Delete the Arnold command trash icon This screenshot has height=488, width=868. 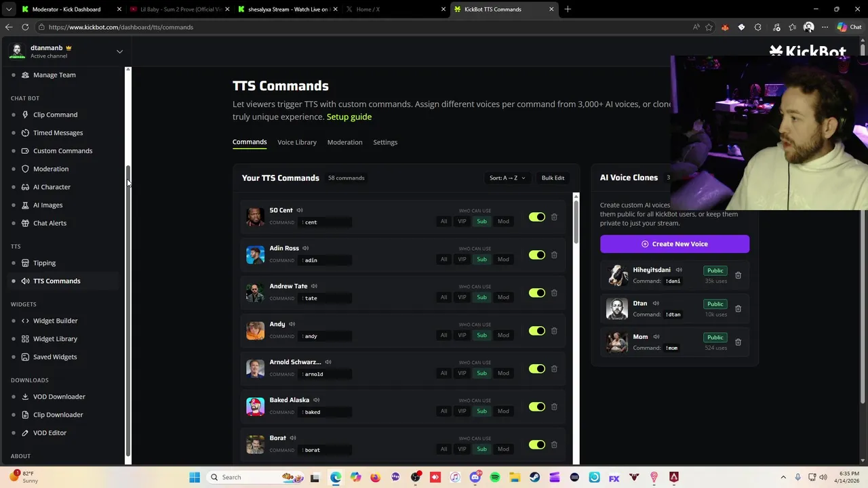[x=554, y=369]
